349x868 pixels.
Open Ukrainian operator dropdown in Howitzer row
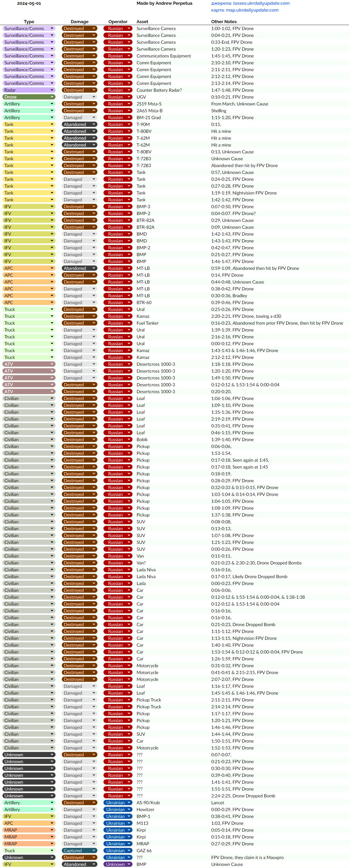click(118, 810)
